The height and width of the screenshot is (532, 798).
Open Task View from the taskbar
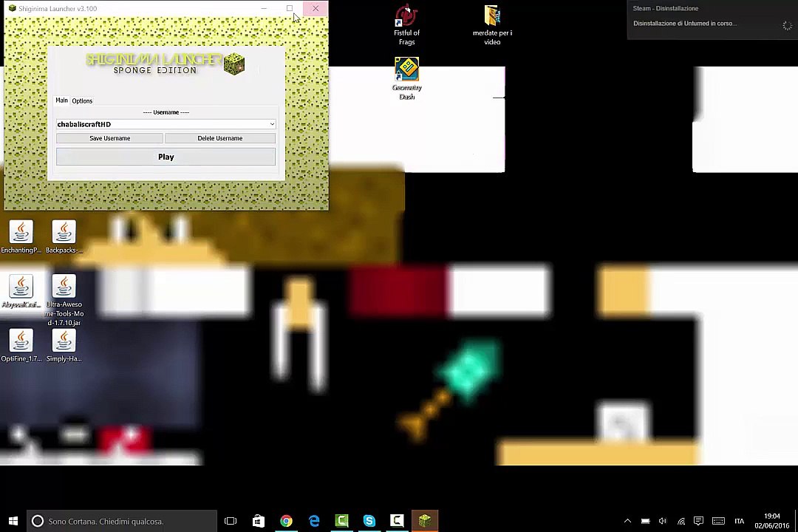click(231, 521)
